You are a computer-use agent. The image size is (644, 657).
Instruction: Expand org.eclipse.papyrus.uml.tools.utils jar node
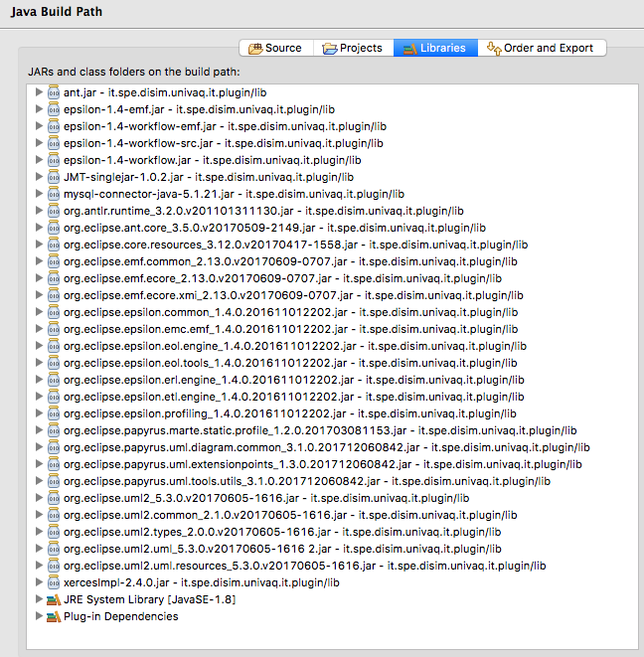click(x=39, y=480)
